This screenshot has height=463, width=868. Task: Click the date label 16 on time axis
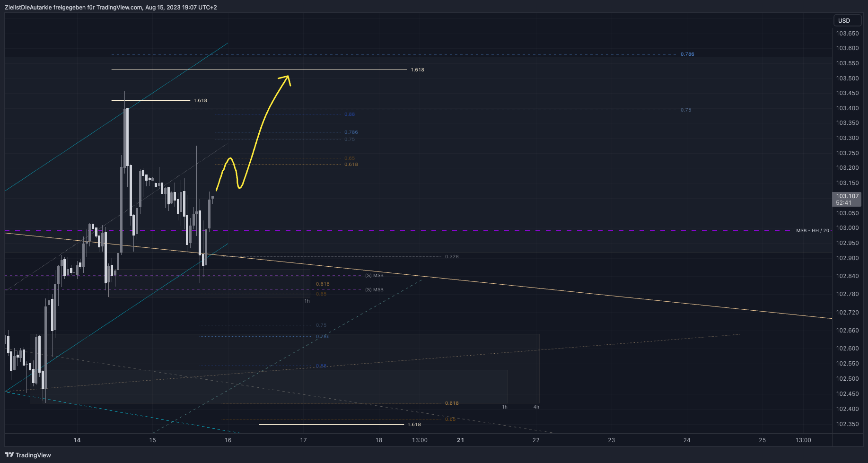point(228,440)
